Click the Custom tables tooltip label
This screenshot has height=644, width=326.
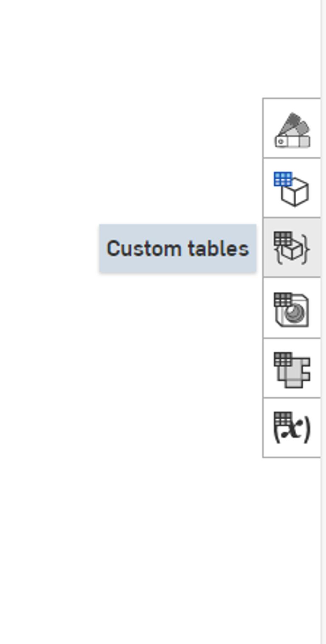pyautogui.click(x=178, y=248)
